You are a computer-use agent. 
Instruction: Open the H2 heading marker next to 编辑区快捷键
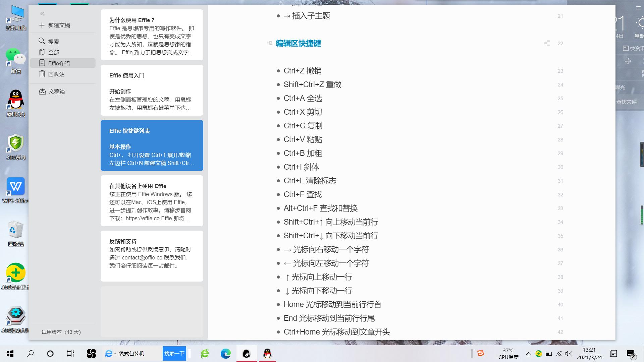tap(269, 43)
